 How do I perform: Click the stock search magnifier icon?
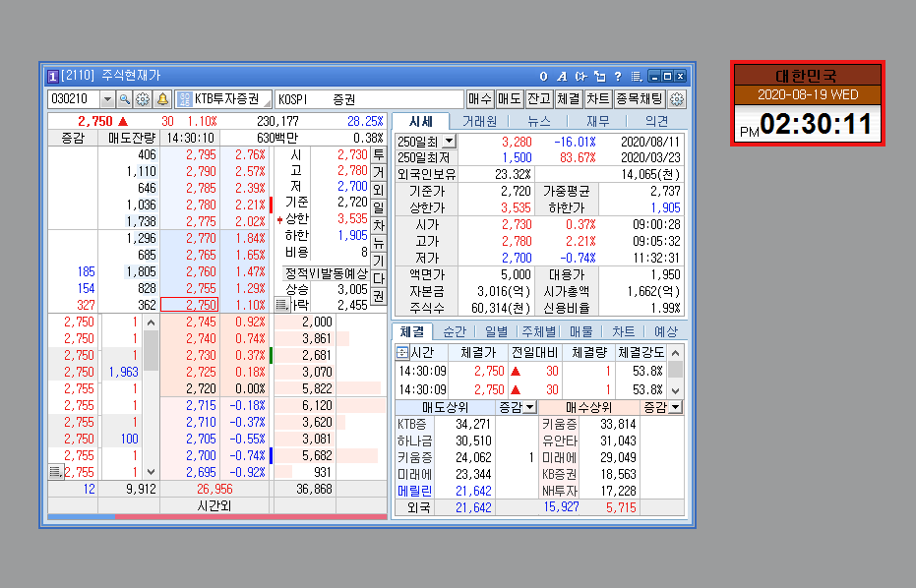pyautogui.click(x=125, y=99)
